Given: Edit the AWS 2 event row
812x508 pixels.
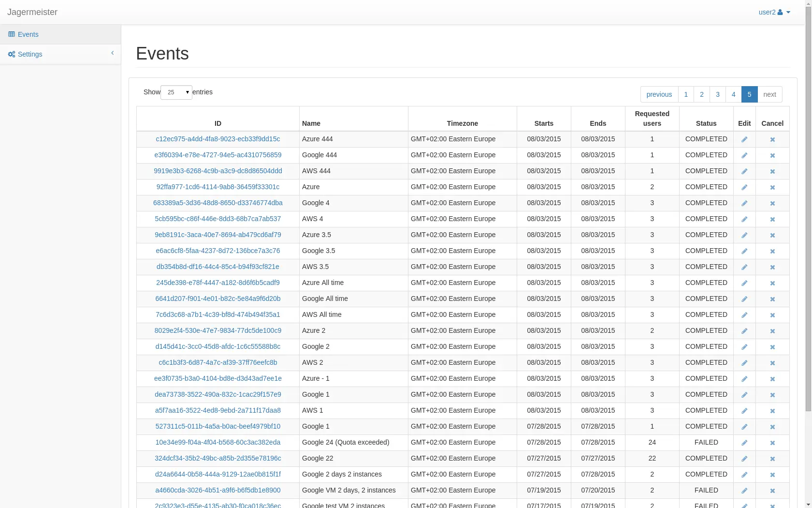Looking at the screenshot, I should pos(744,363).
